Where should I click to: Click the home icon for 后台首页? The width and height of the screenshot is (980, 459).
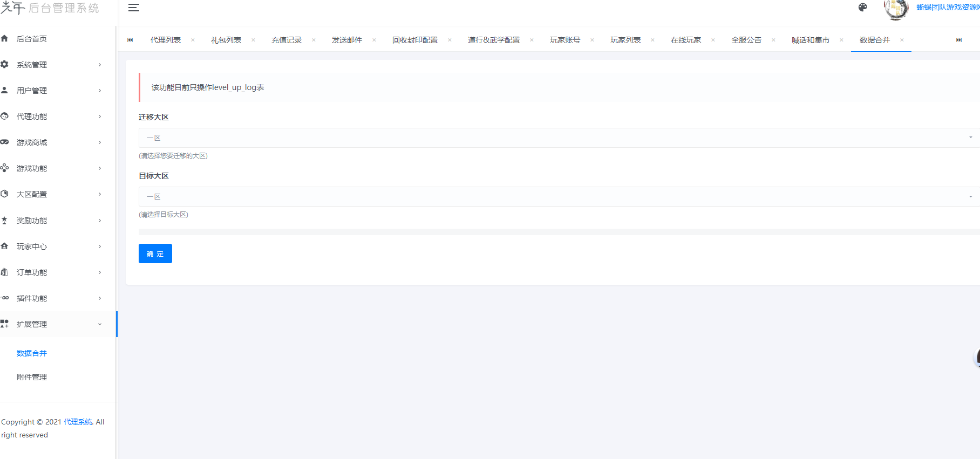(x=5, y=39)
